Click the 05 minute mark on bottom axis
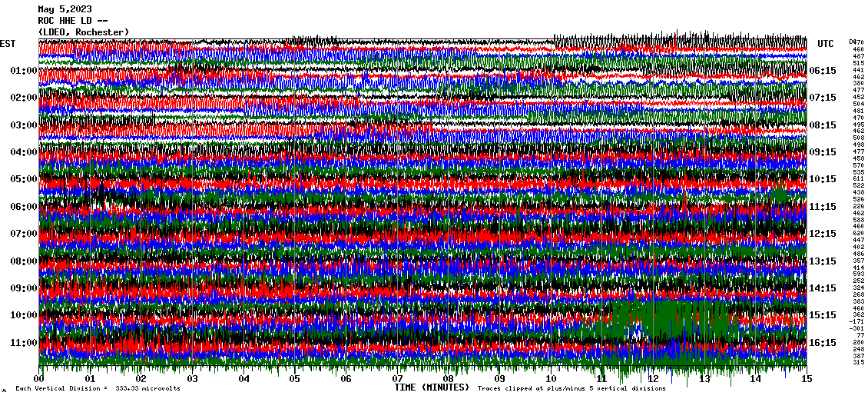868x399 pixels. point(295,379)
